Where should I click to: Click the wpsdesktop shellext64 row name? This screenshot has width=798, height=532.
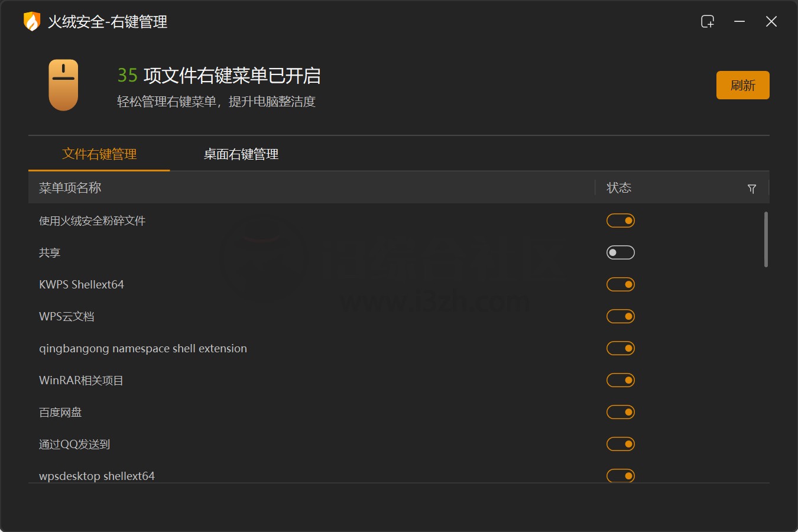click(97, 476)
